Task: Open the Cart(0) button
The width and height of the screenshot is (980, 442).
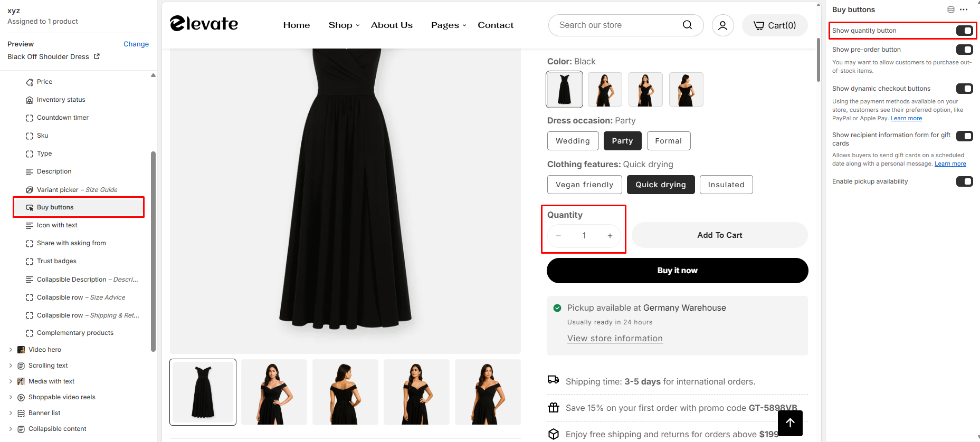Action: (x=775, y=25)
